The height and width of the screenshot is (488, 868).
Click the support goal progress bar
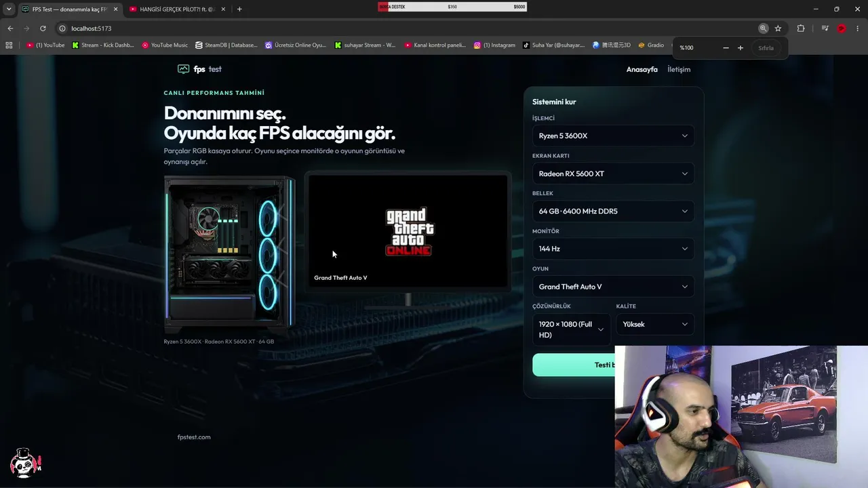[452, 7]
